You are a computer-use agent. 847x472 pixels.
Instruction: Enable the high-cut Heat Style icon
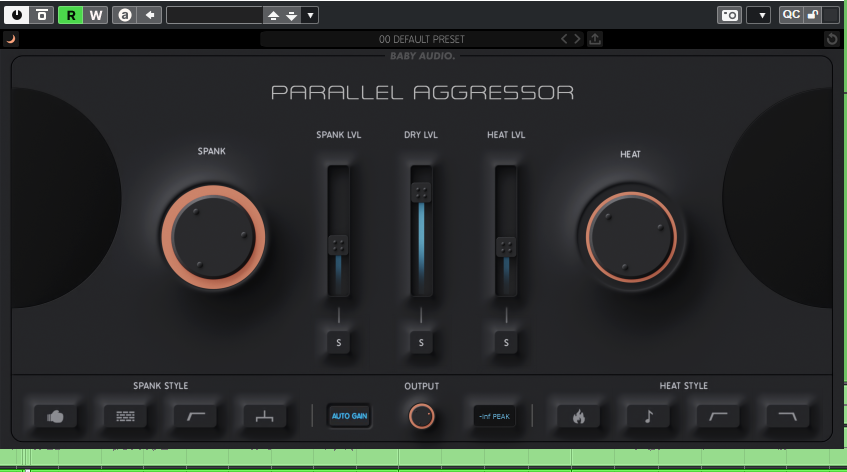788,416
